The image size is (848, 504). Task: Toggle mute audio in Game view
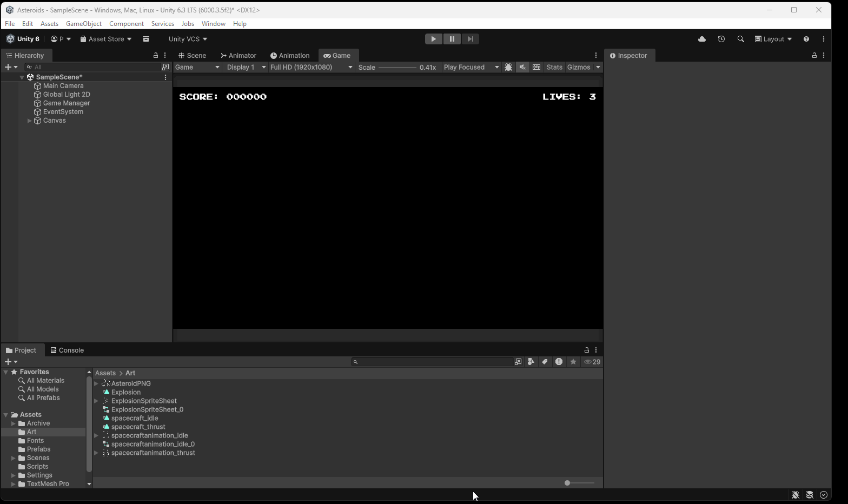(522, 67)
